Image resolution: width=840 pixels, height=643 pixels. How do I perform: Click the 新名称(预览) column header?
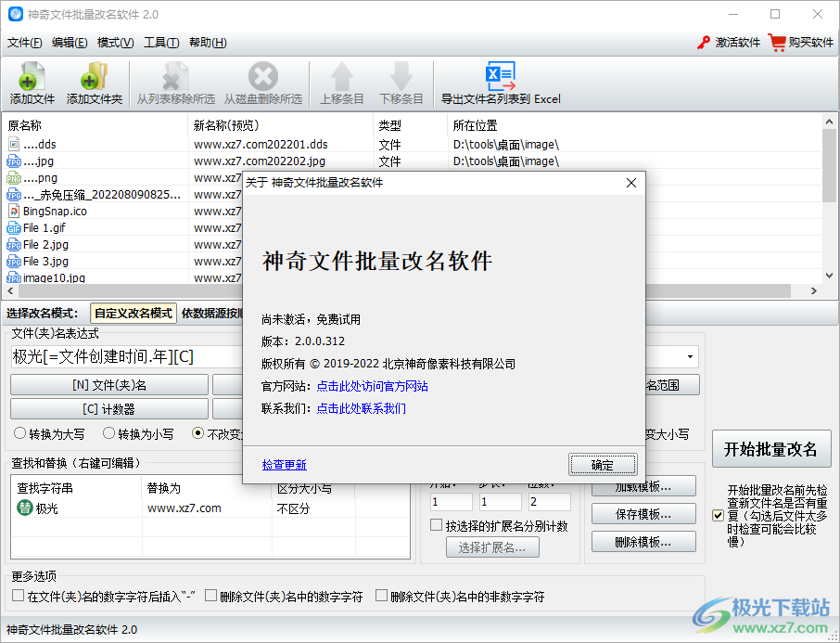click(x=281, y=125)
